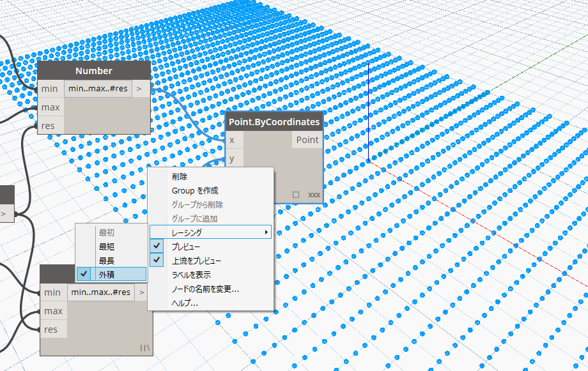Toggle the Point.ByCoordinates preview square icon
588x371 pixels.
[296, 195]
